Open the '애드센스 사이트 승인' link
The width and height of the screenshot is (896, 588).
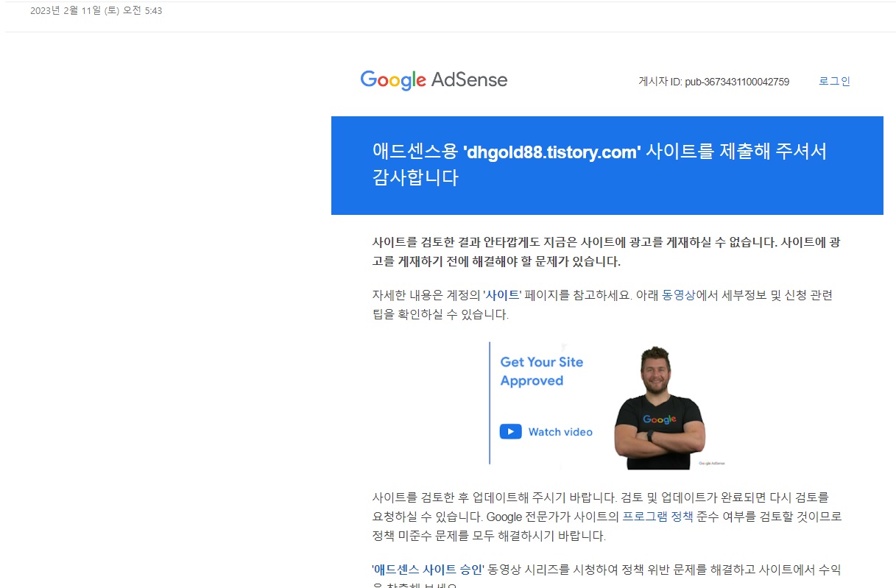point(428,570)
